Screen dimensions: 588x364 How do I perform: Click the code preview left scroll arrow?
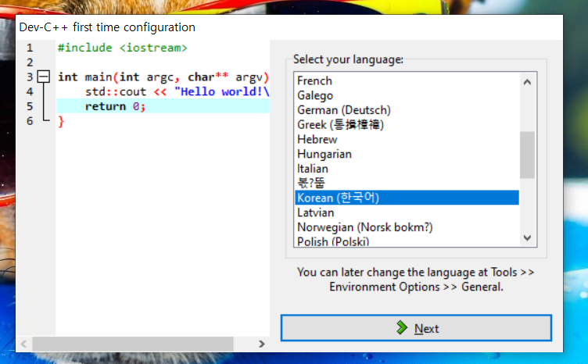[x=24, y=344]
